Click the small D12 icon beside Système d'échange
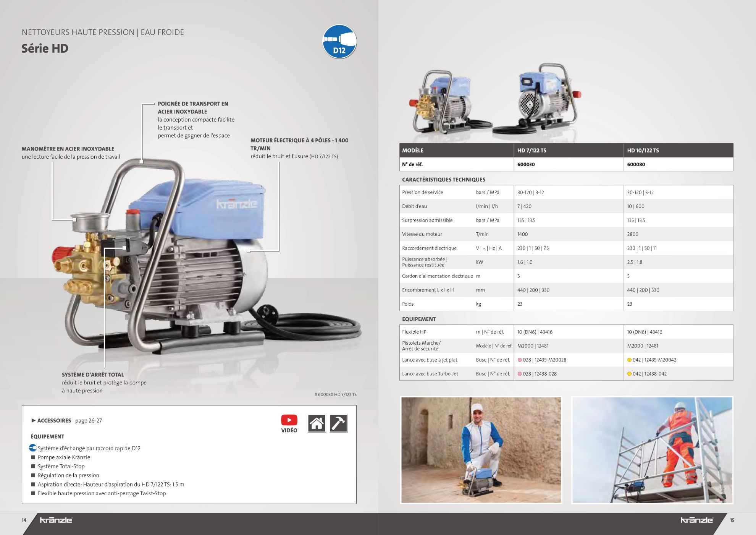Viewport: 756px width, 535px height. click(33, 448)
